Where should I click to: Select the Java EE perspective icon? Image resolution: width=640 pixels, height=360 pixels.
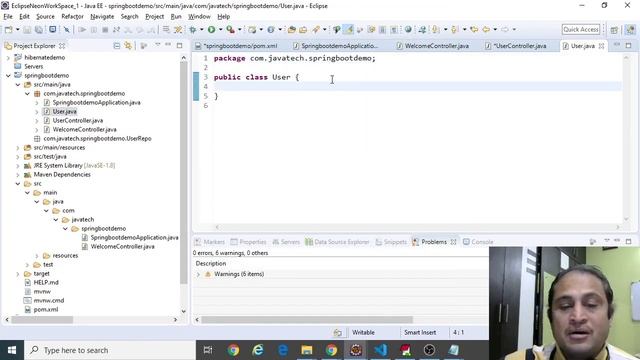tap(630, 29)
